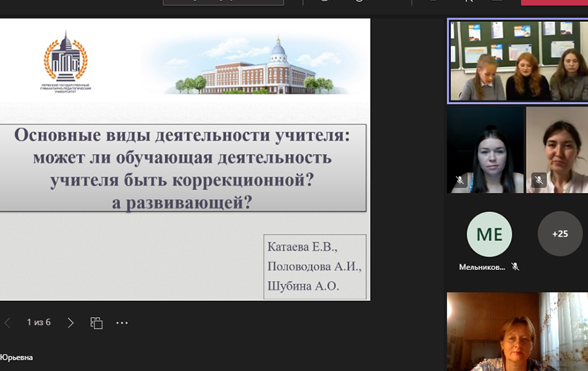Image resolution: width=588 pixels, height=371 pixels.
Task: Click the red leave button at top right
Action: click(554, 2)
